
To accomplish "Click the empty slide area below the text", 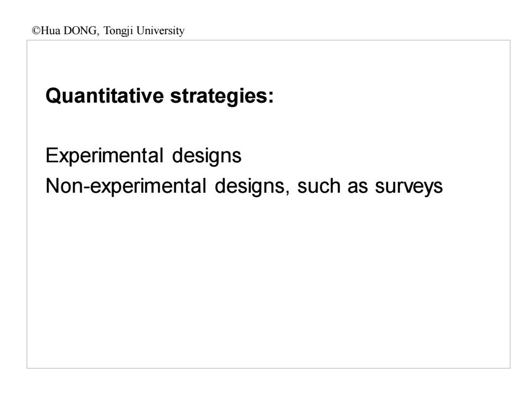I will (268, 282).
